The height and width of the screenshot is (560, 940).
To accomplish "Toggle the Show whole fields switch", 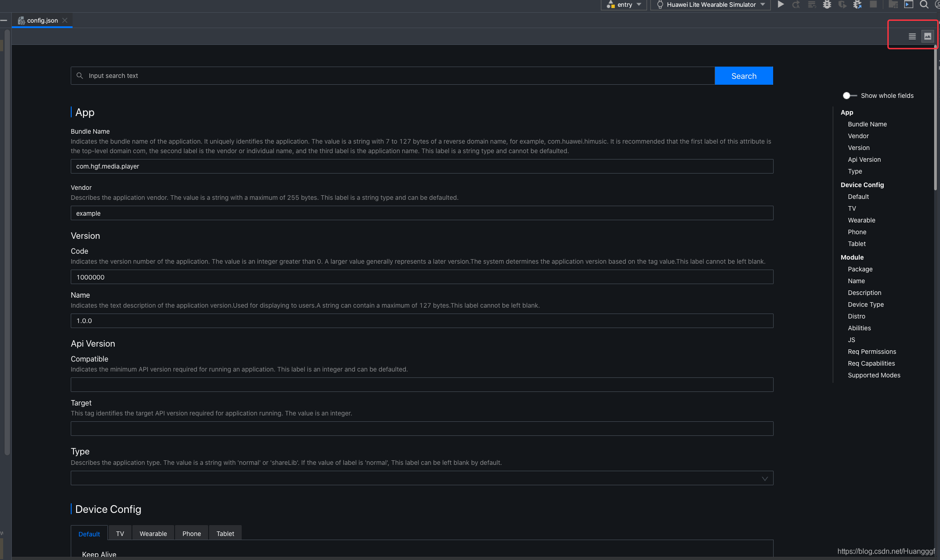I will [849, 96].
